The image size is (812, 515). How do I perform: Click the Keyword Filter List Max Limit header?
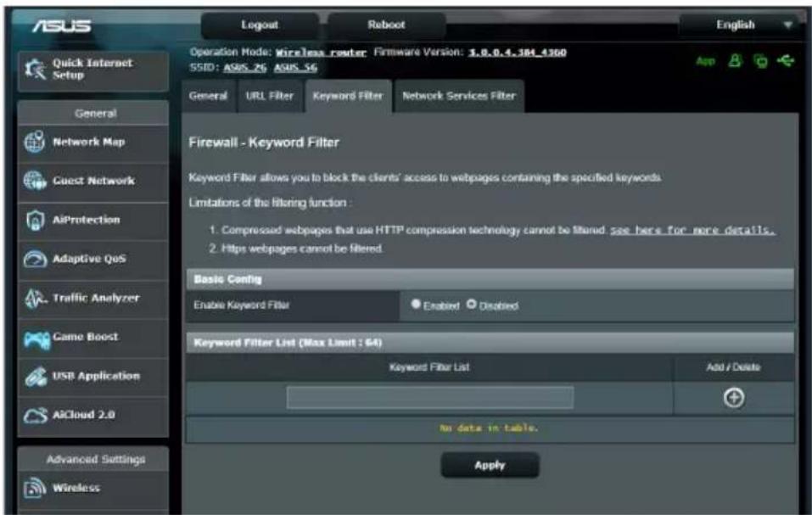click(490, 343)
